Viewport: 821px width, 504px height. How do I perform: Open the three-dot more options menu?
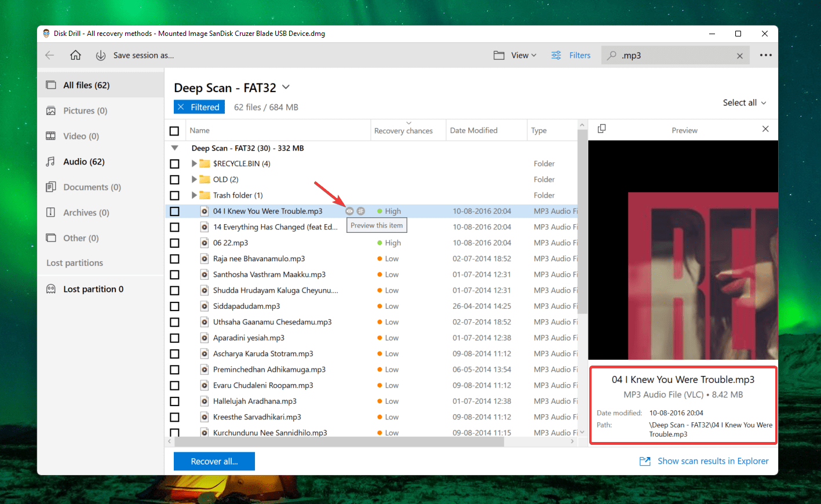[x=765, y=55]
